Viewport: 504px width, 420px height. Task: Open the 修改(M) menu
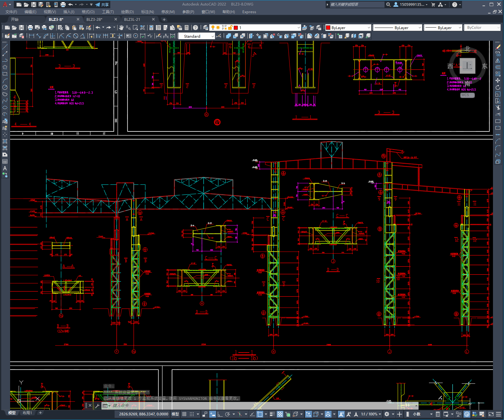[x=168, y=12]
